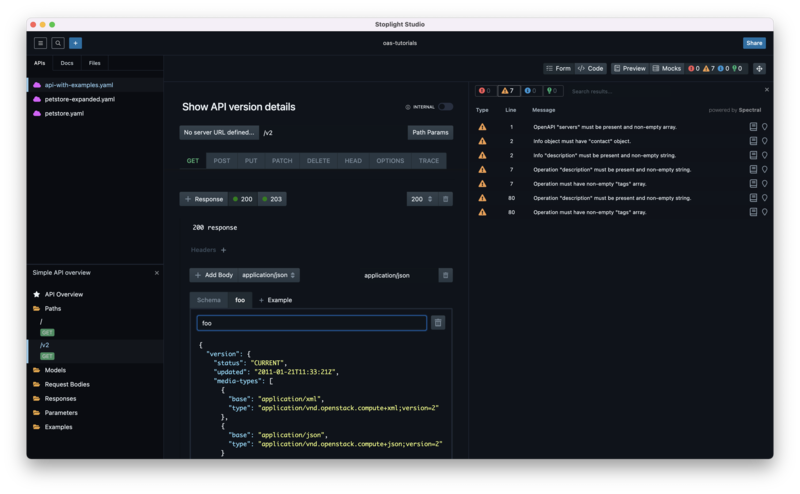Click the Path Params button

pos(430,133)
